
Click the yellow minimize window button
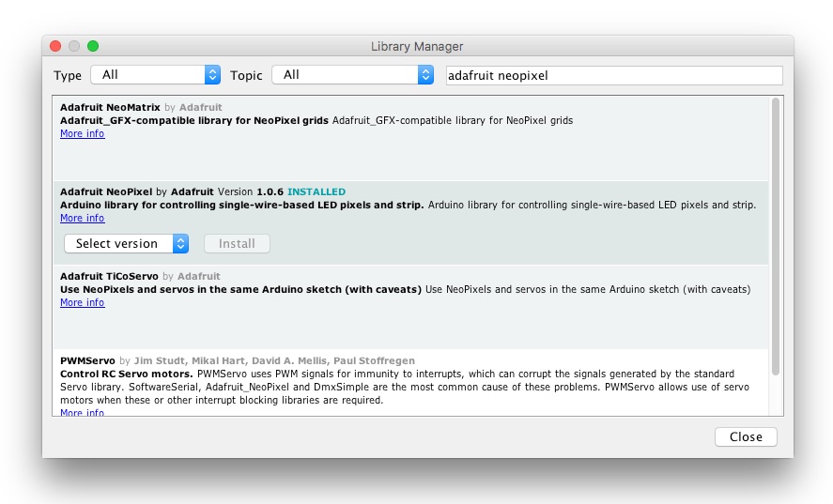click(74, 46)
